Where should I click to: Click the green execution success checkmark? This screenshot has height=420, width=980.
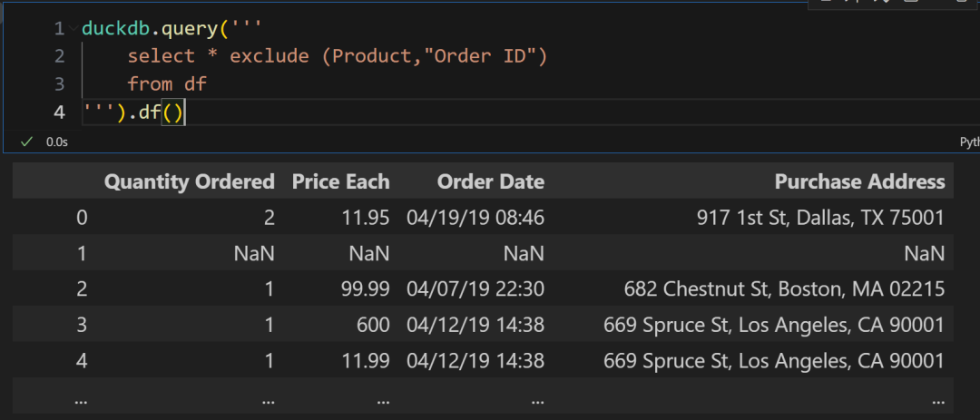pyautogui.click(x=26, y=142)
